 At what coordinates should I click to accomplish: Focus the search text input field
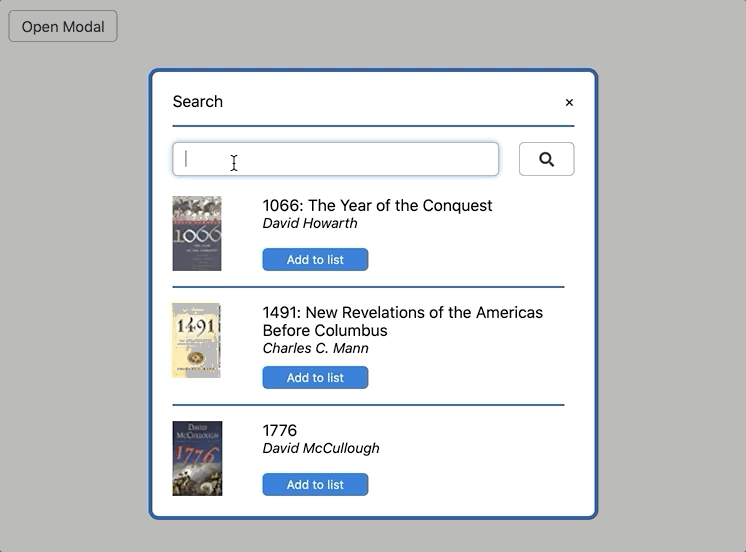(335, 159)
